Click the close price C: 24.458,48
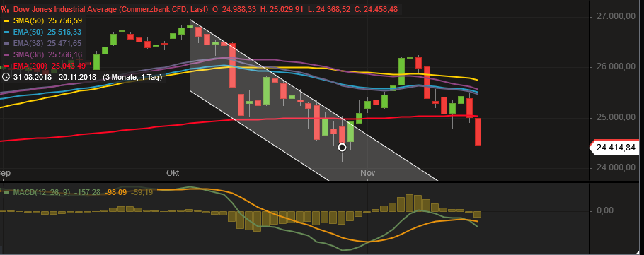644x255 pixels. pos(376,9)
